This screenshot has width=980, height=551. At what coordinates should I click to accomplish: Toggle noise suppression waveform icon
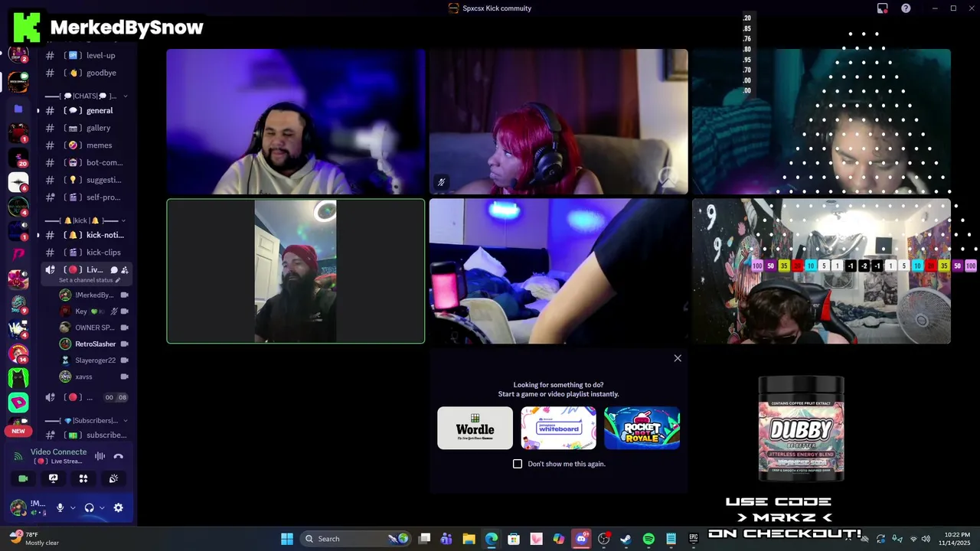click(x=100, y=456)
